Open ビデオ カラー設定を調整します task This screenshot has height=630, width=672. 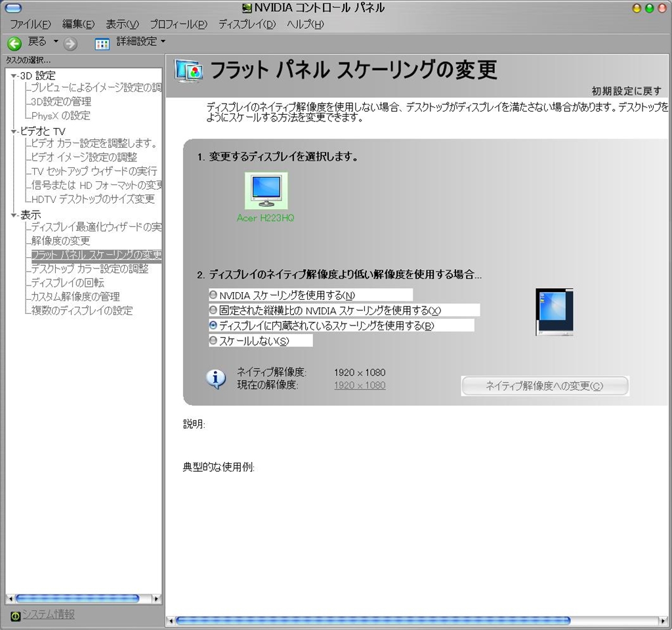click(x=94, y=143)
